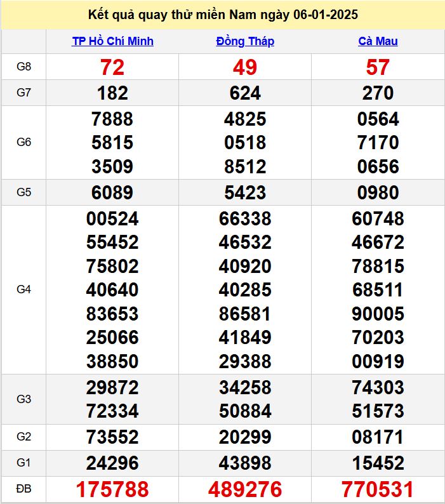Open the TP Hồ Chí Minh link

pyautogui.click(x=112, y=41)
